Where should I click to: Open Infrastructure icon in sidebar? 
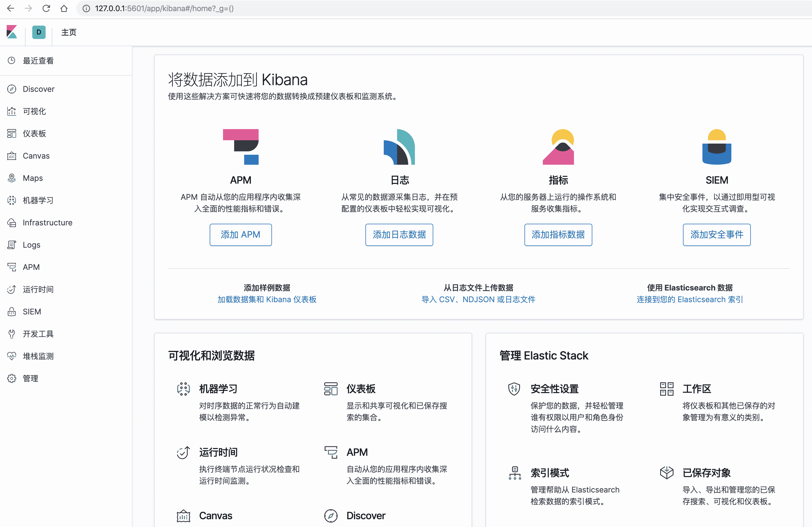tap(12, 223)
